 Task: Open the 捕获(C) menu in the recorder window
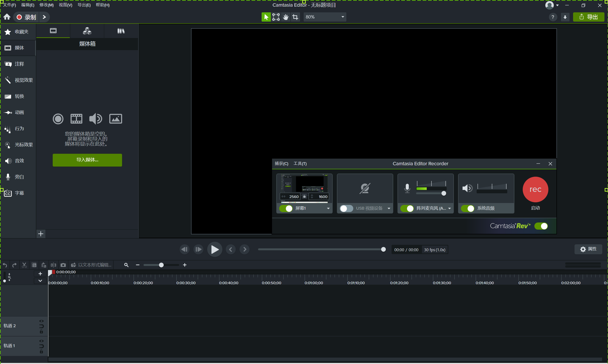[281, 163]
